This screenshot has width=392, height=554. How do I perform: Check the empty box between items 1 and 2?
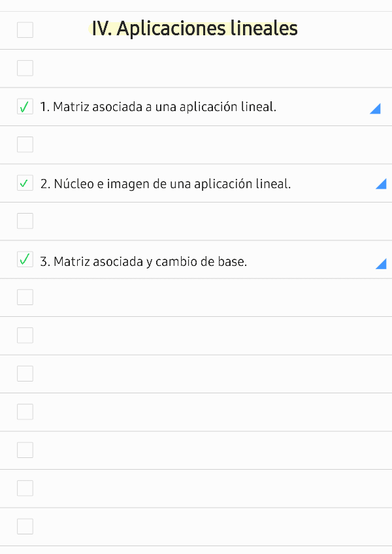25,144
